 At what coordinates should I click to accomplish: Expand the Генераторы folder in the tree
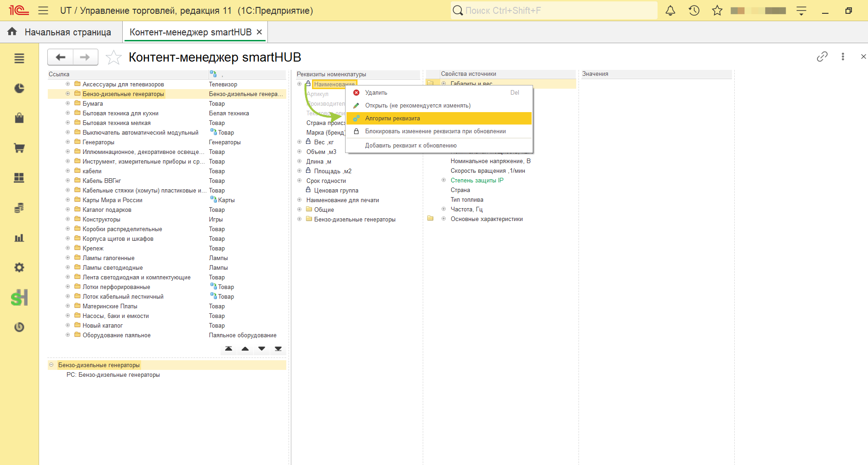tap(68, 142)
